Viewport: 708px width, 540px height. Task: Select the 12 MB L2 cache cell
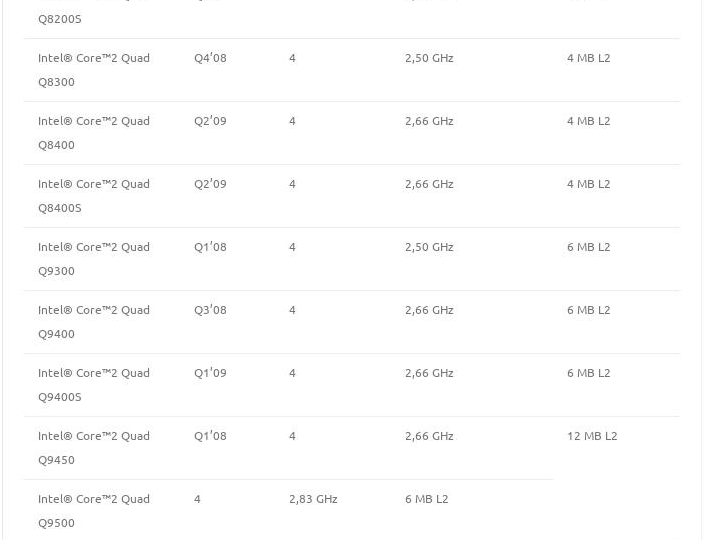pos(592,436)
